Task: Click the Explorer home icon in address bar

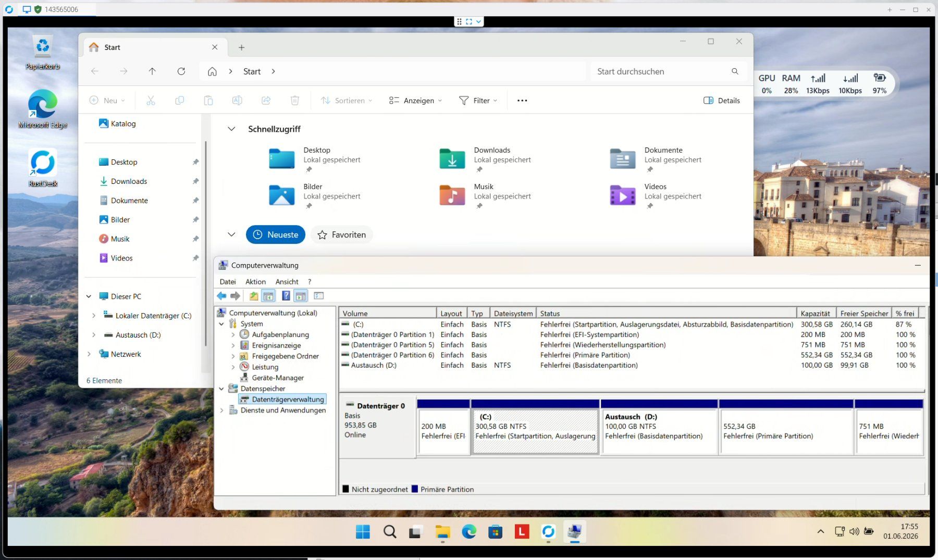Action: click(x=212, y=71)
